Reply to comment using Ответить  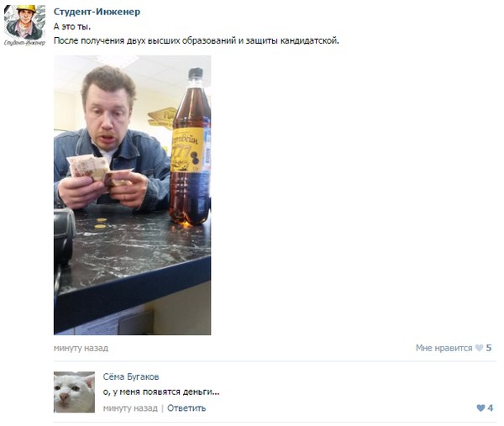[x=186, y=408]
